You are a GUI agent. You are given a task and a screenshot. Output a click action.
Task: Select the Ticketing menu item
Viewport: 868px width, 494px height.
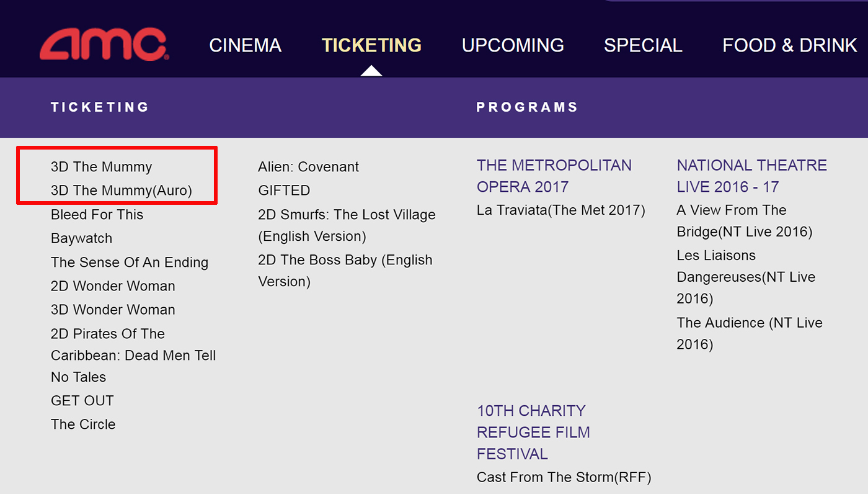pyautogui.click(x=371, y=45)
